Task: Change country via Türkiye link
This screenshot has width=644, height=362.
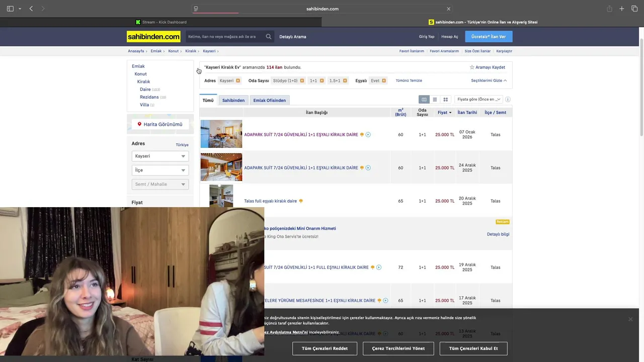Action: pyautogui.click(x=182, y=145)
